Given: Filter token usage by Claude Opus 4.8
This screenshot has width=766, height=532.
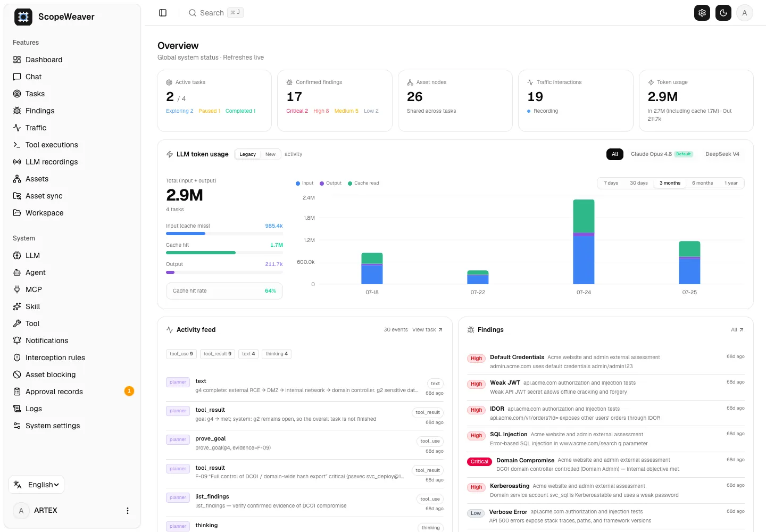Looking at the screenshot, I should pos(662,154).
